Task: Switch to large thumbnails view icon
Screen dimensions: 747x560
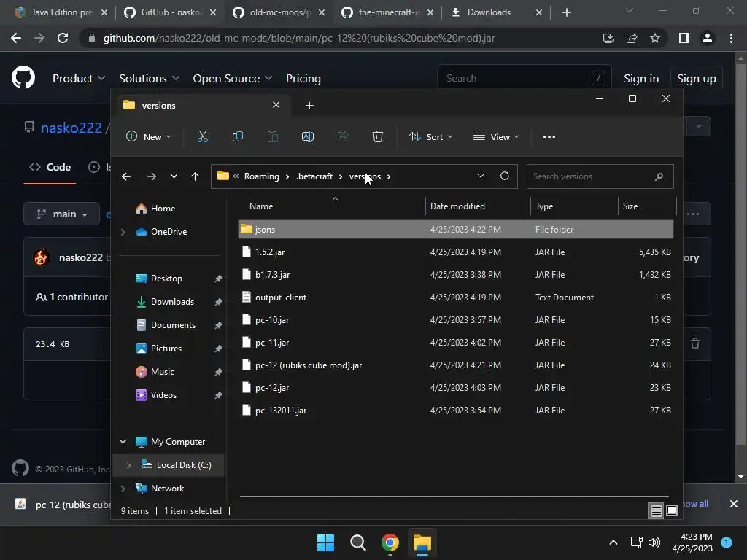Action: 672,511
